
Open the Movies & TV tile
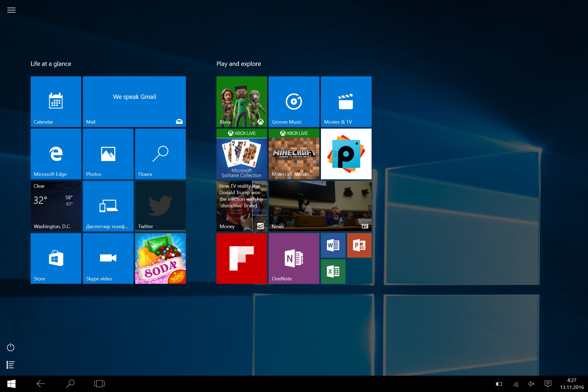click(x=346, y=102)
